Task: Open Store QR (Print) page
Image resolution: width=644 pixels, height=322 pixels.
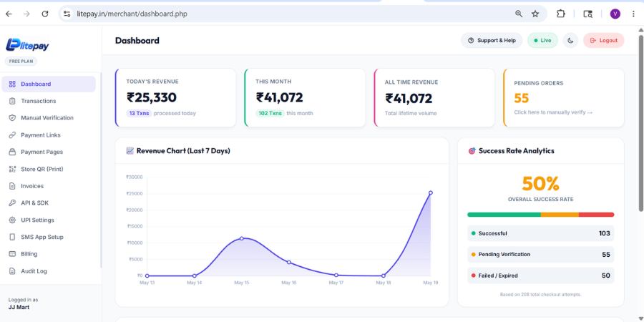Action: 49,169
